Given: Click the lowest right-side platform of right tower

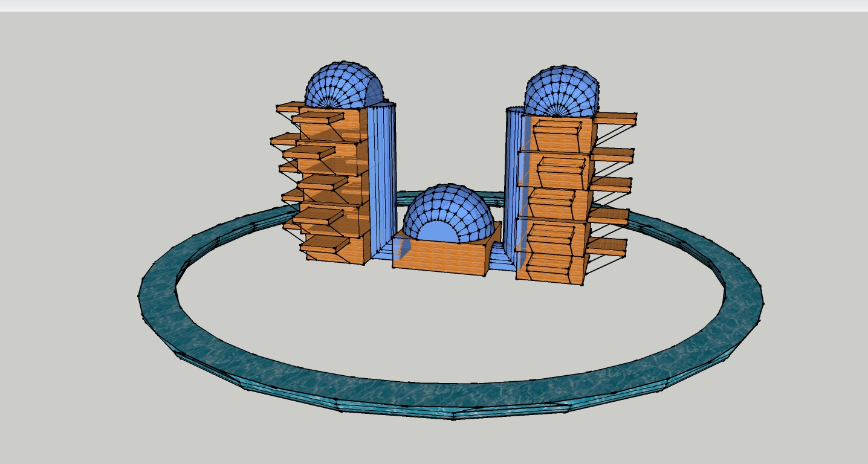Looking at the screenshot, I should pyautogui.click(x=606, y=246).
